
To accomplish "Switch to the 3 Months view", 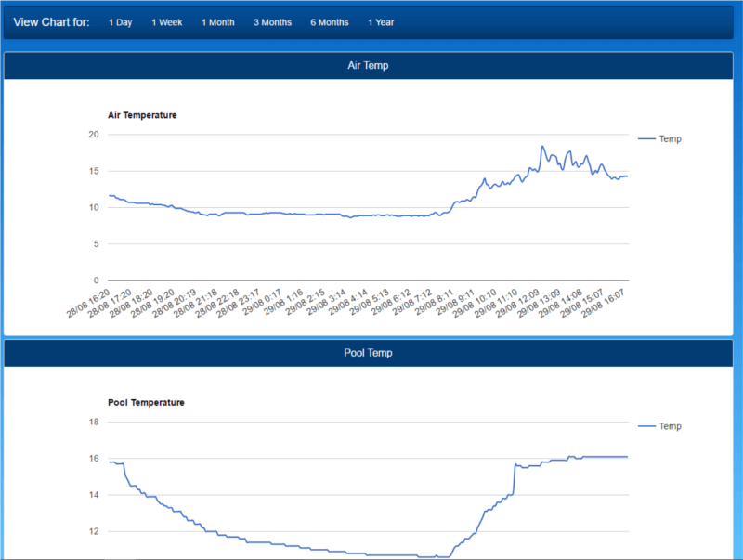I will click(x=272, y=21).
